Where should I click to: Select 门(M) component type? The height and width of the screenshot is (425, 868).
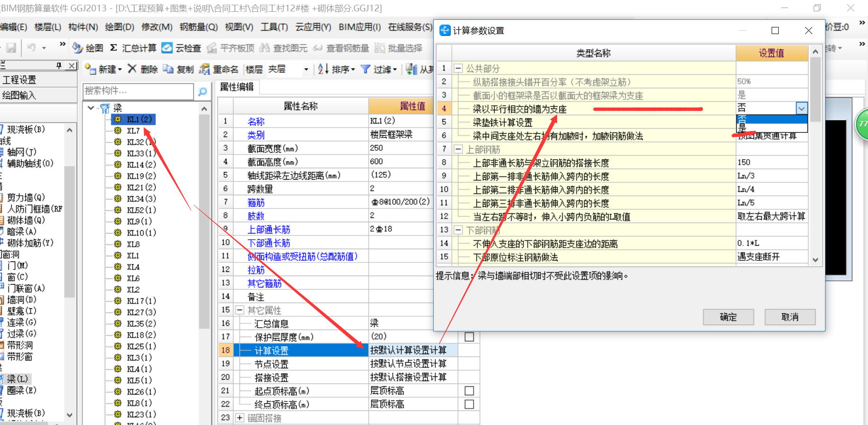coord(17,266)
